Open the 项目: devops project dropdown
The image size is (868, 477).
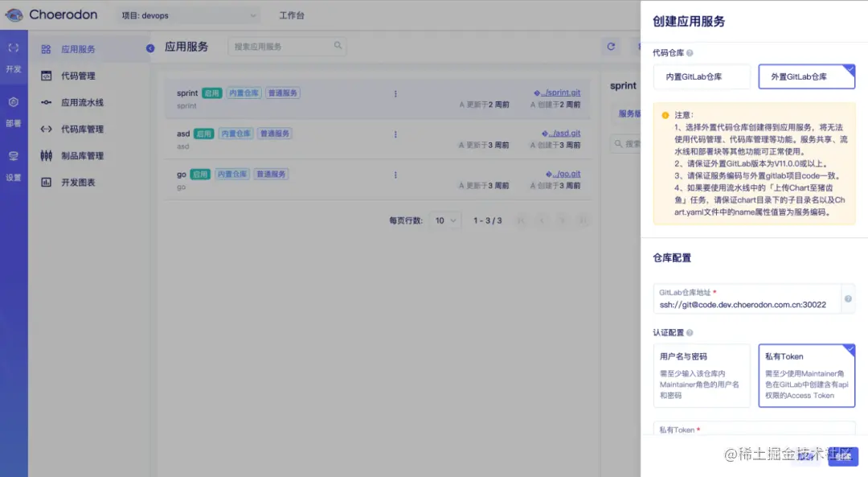pyautogui.click(x=189, y=15)
